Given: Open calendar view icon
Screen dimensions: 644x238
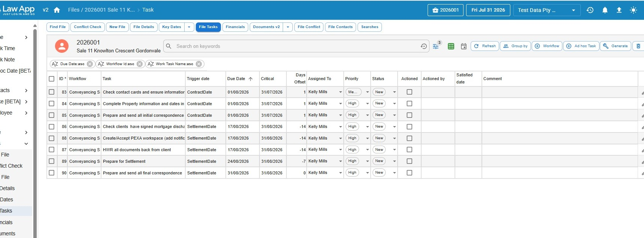Looking at the screenshot, I should 464,46.
